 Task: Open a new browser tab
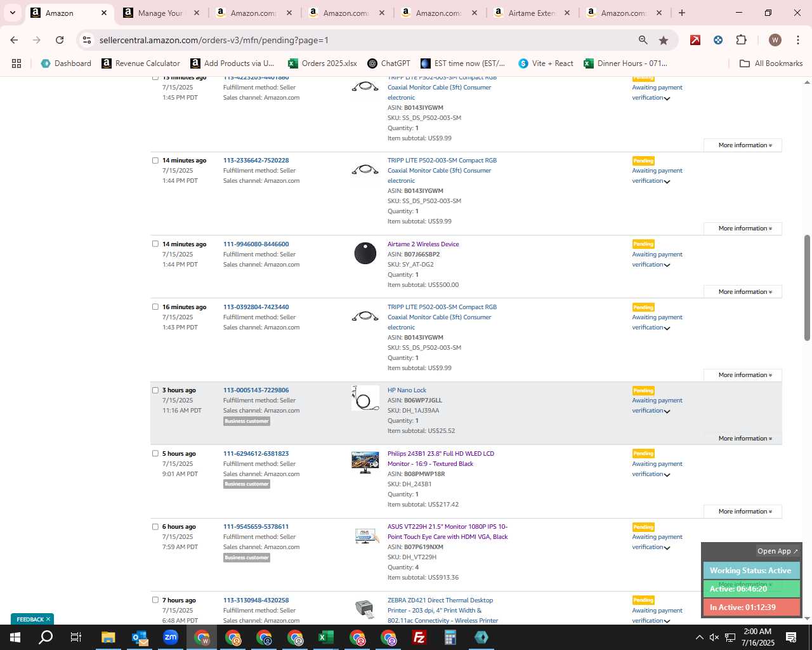coord(682,13)
